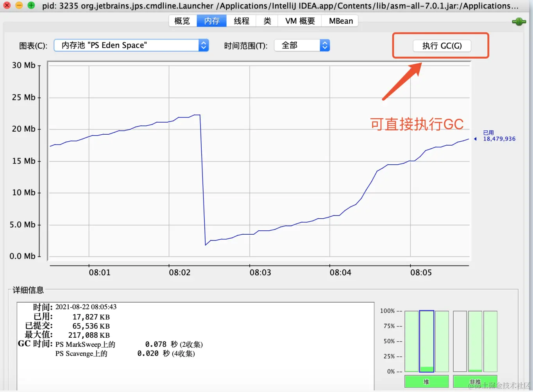Click the memory usage line chart
Screen dimensions: 533x392
pos(259,161)
